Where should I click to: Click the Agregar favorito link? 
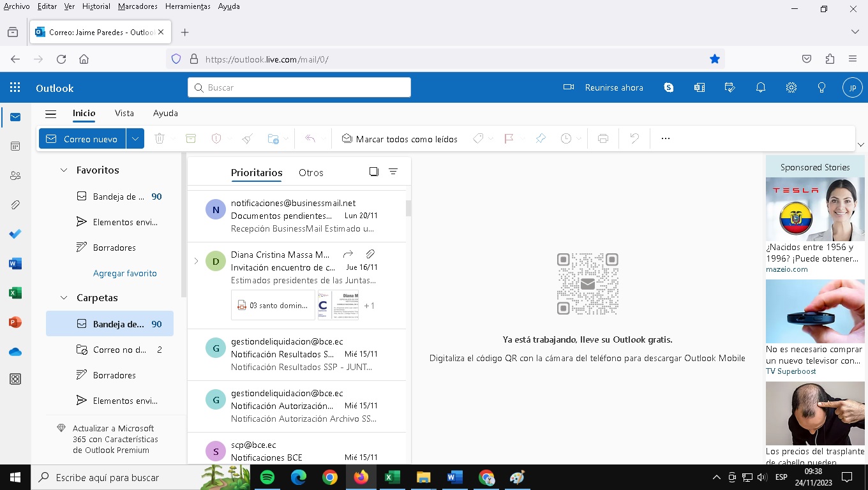click(124, 273)
